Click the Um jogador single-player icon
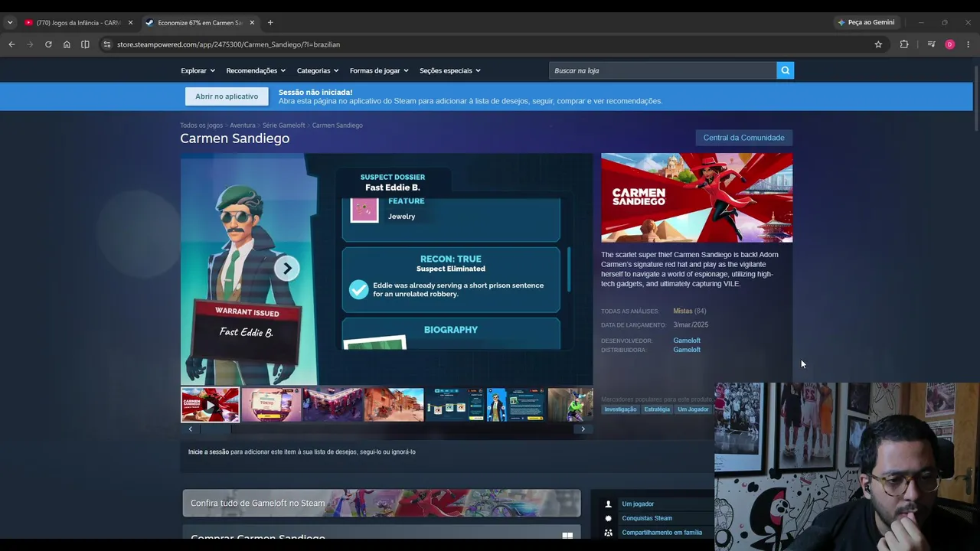 [x=609, y=504]
